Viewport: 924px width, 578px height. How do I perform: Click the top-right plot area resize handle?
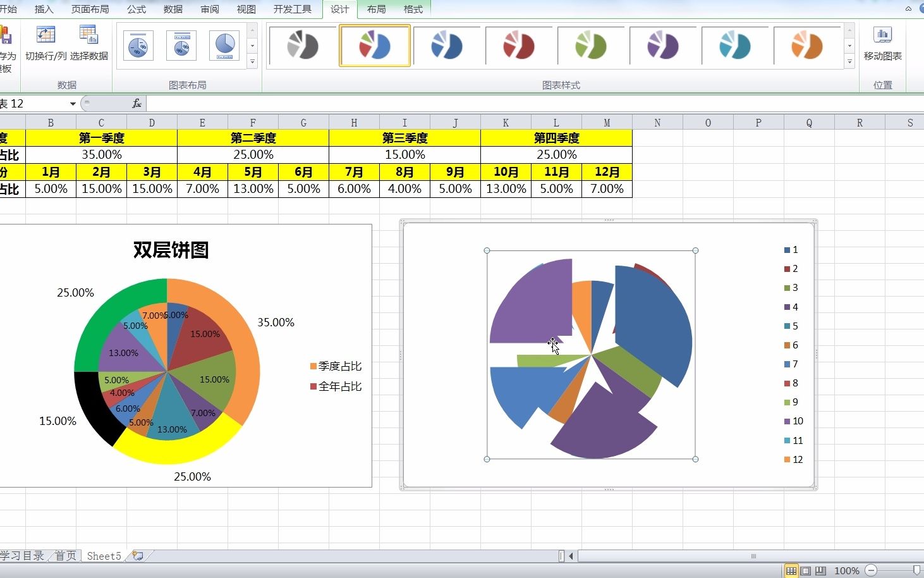pos(695,250)
